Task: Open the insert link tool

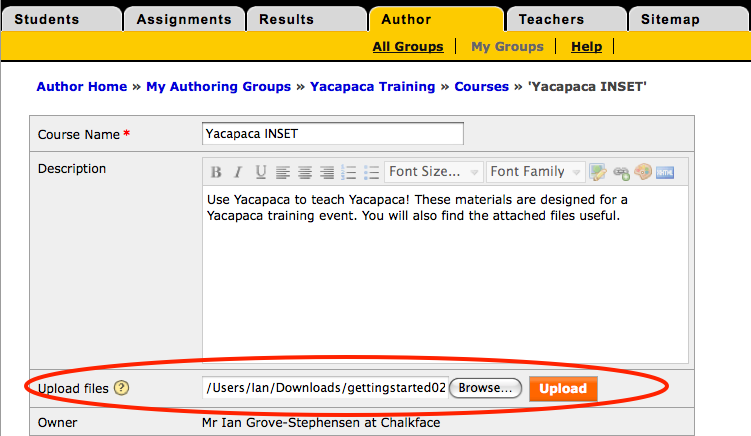Action: click(621, 172)
